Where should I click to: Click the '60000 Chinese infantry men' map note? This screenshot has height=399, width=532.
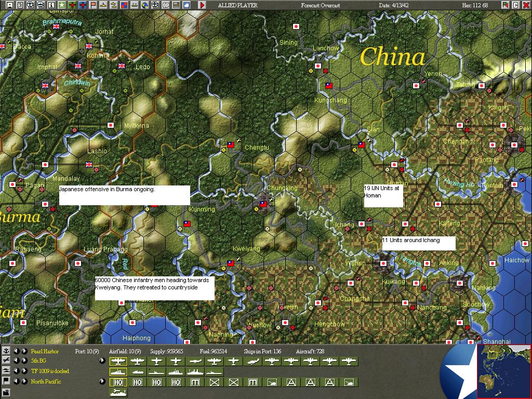click(154, 288)
